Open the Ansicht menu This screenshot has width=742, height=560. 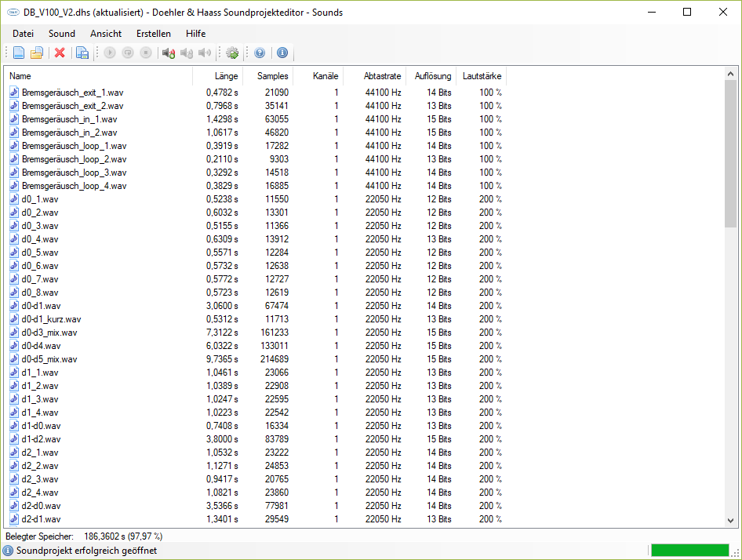tap(106, 34)
